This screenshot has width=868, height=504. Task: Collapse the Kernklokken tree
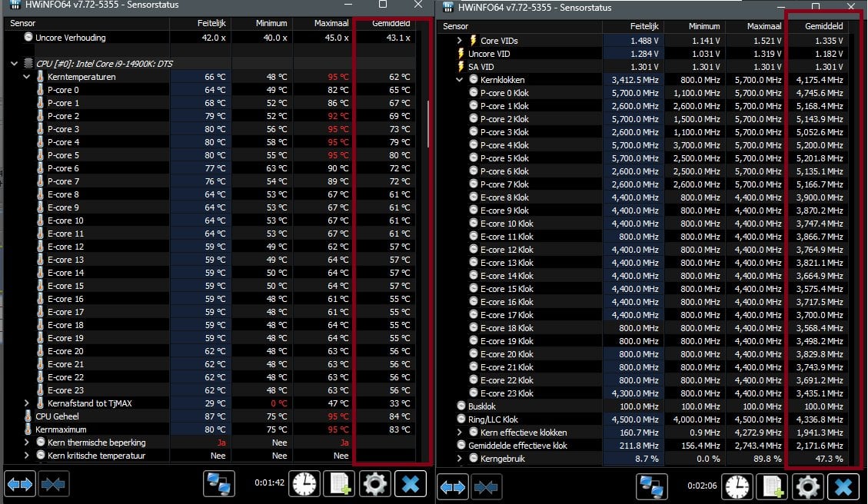[x=459, y=80]
